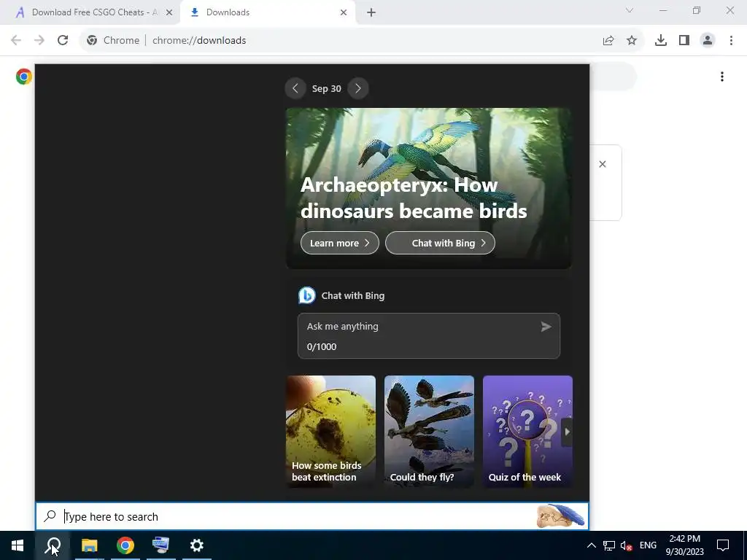Switch to the Download Free CSGO Cheats tab
Viewport: 747px width, 560px height.
click(90, 12)
